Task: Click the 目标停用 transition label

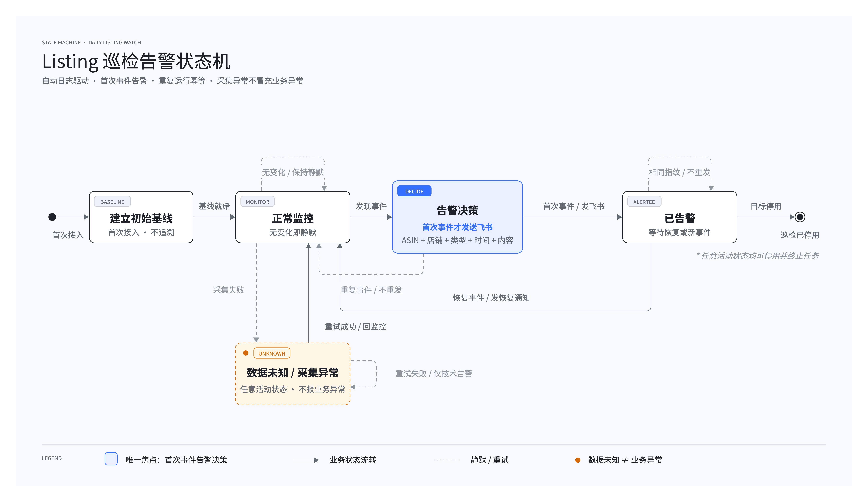Action: tap(766, 206)
